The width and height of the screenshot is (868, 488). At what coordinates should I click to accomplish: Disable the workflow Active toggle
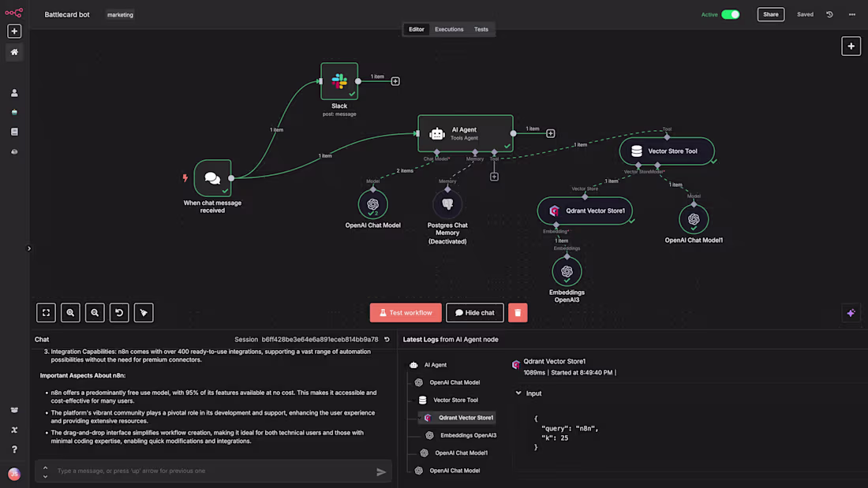[x=730, y=14]
